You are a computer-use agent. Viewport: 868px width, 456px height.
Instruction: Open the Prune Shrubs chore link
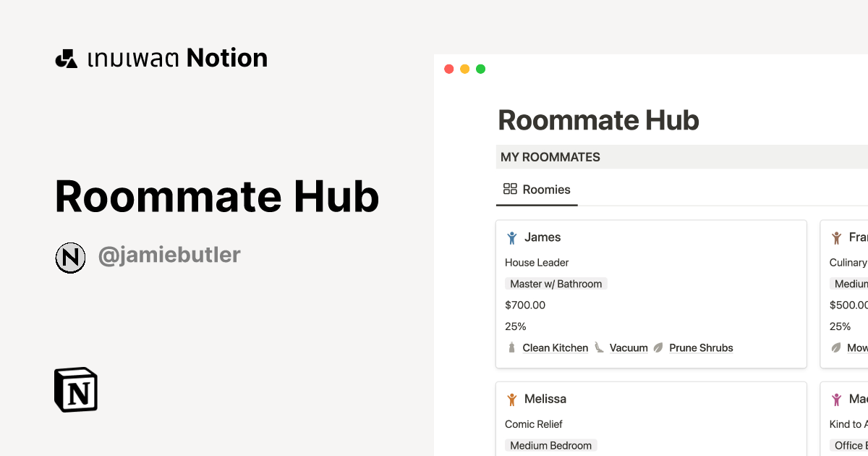[x=700, y=347]
